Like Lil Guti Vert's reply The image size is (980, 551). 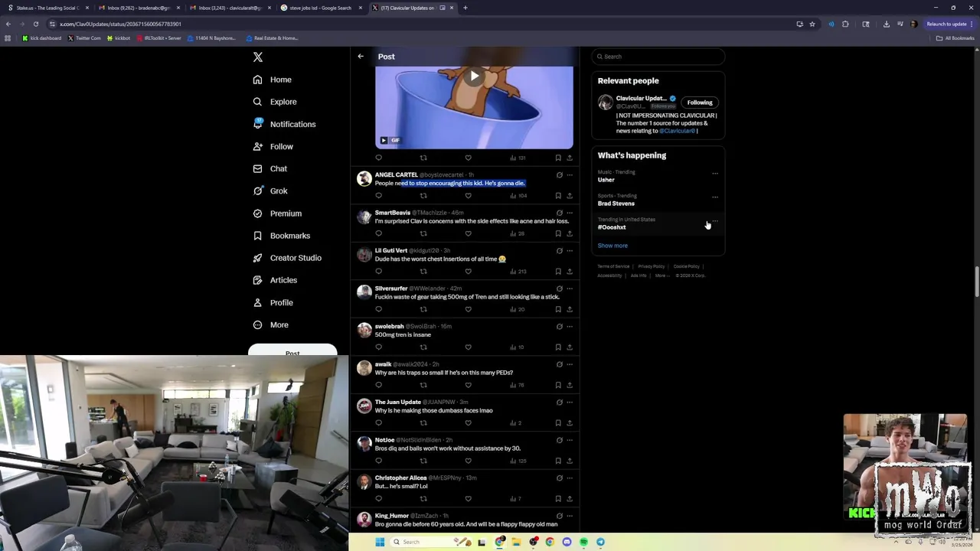[469, 272]
